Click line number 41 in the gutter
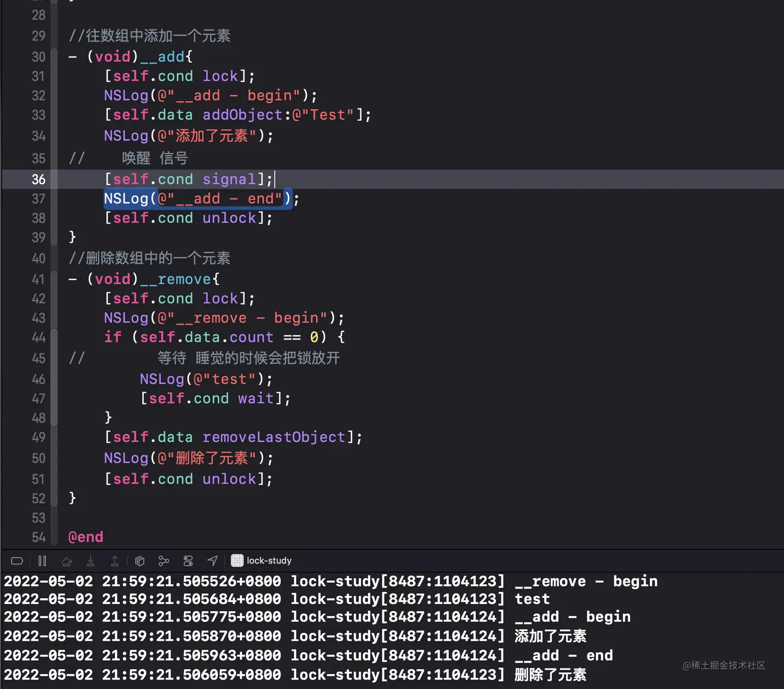This screenshot has width=784, height=689. pyautogui.click(x=39, y=279)
